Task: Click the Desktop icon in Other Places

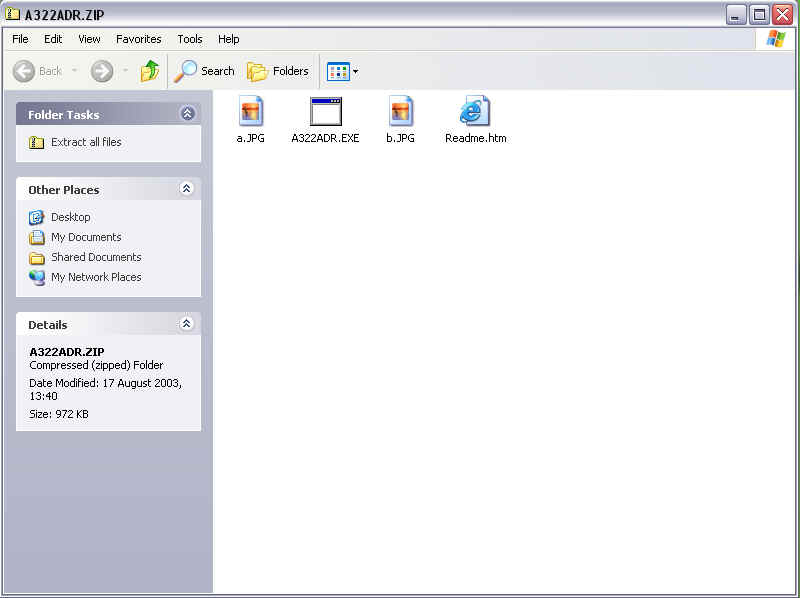Action: pos(36,217)
